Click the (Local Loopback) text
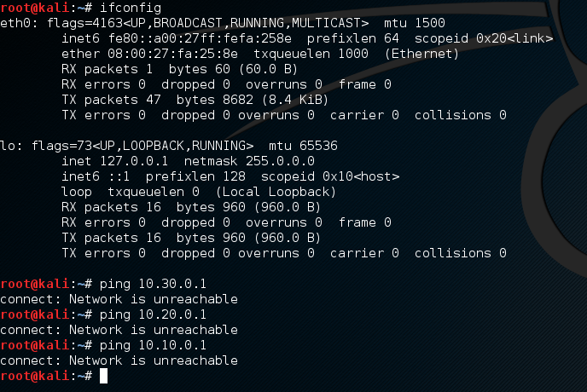The image size is (587, 392). [276, 192]
